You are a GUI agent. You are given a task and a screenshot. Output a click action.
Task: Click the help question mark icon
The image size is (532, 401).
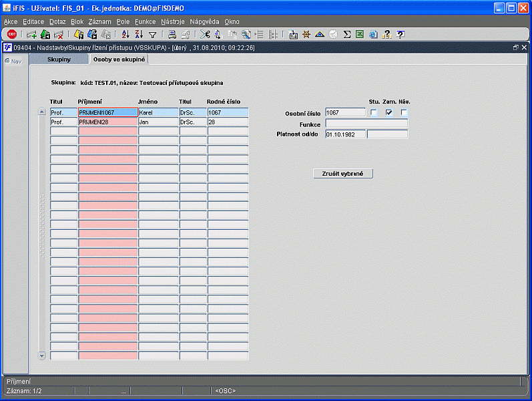click(401, 34)
